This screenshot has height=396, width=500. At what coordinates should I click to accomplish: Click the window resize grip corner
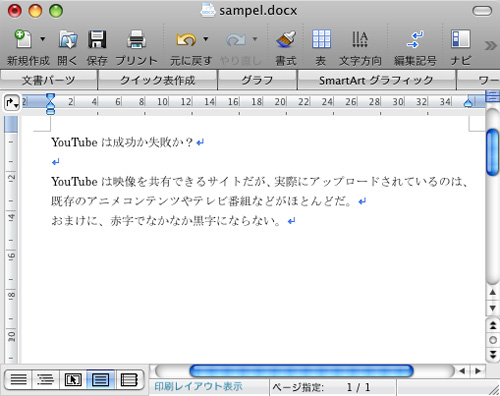(x=494, y=390)
